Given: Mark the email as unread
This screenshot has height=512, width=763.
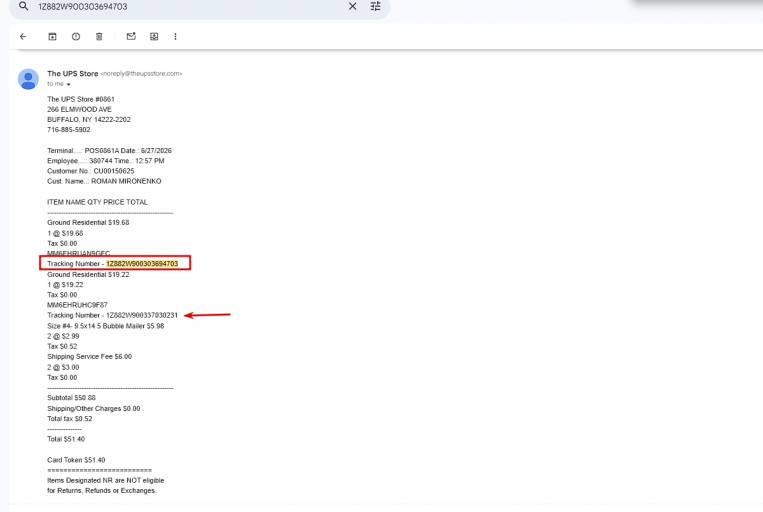Looking at the screenshot, I should pos(131,37).
